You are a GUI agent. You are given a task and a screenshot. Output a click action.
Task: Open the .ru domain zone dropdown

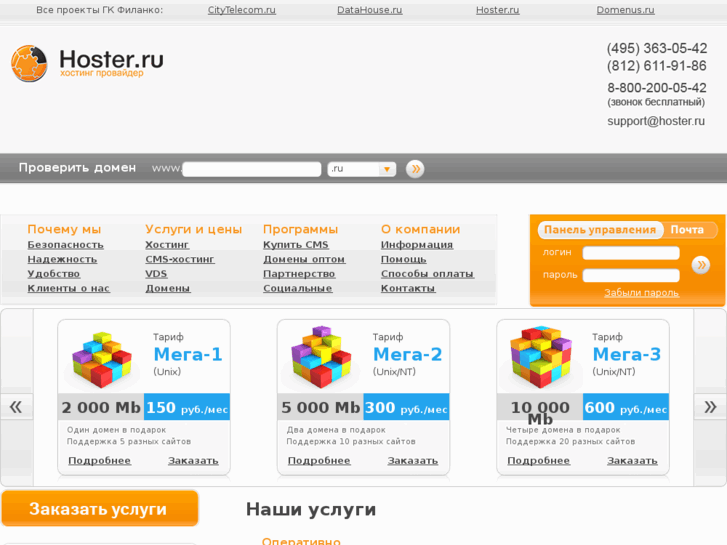(x=362, y=169)
